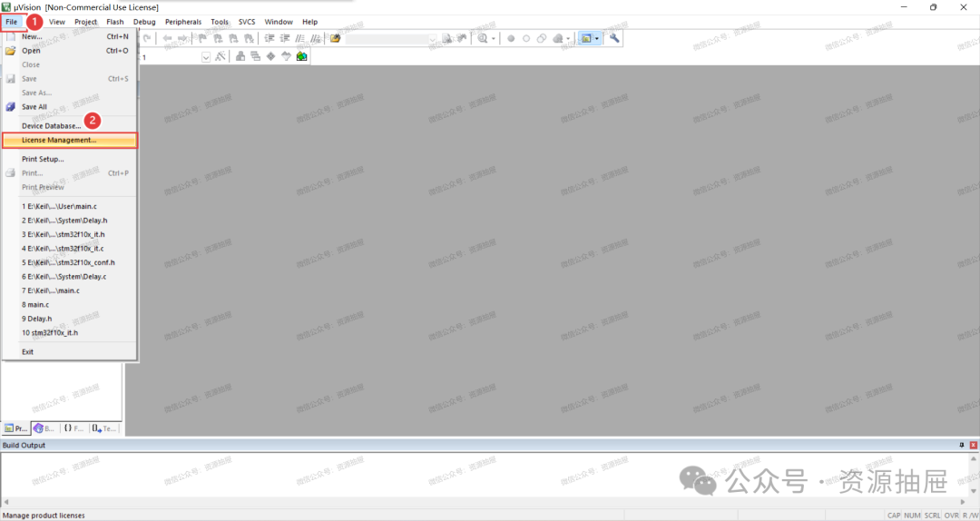Image resolution: width=980 pixels, height=521 pixels.
Task: Open the View menu
Action: pyautogui.click(x=57, y=22)
